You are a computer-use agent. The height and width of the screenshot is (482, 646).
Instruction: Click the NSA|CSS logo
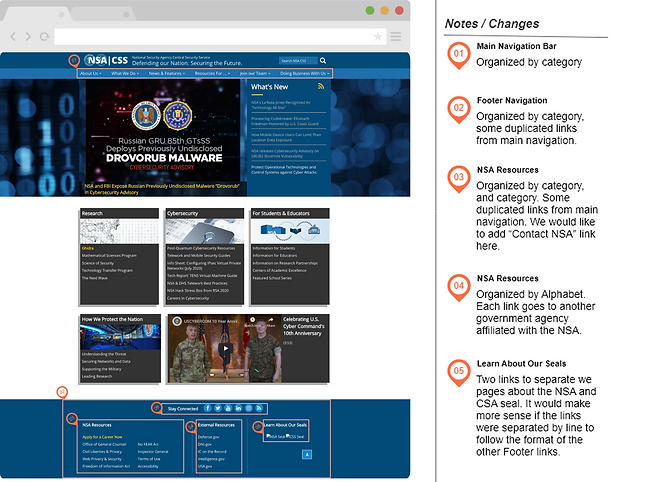(x=106, y=61)
